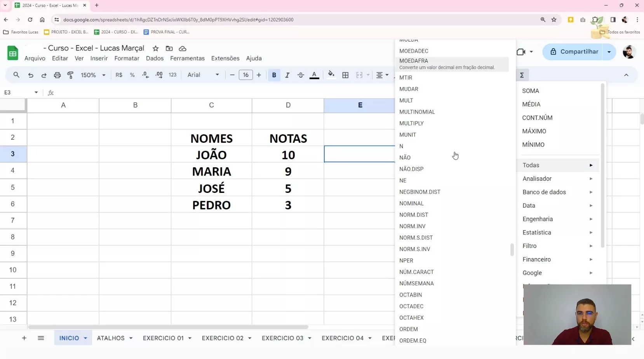The height and width of the screenshot is (359, 644).
Task: Open the Inserir menu
Action: [x=99, y=58]
